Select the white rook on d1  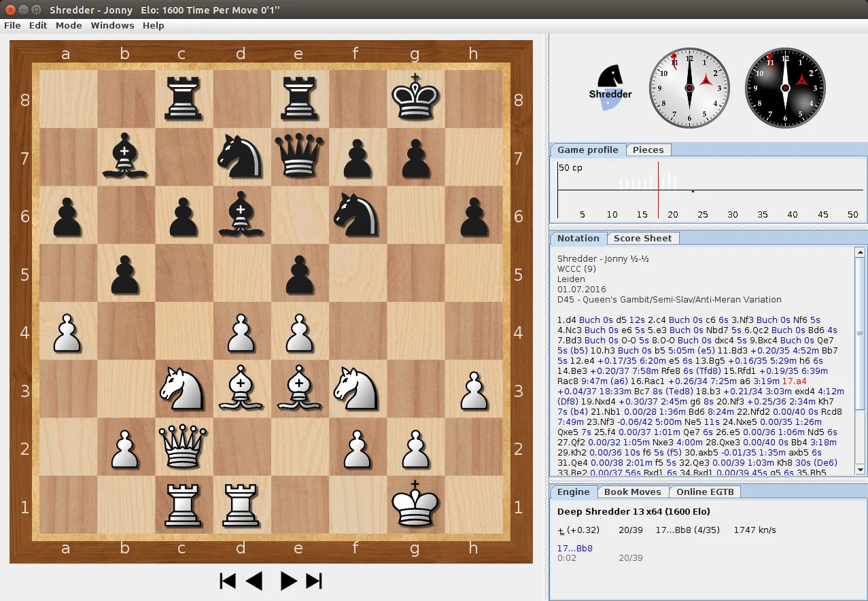pos(241,504)
